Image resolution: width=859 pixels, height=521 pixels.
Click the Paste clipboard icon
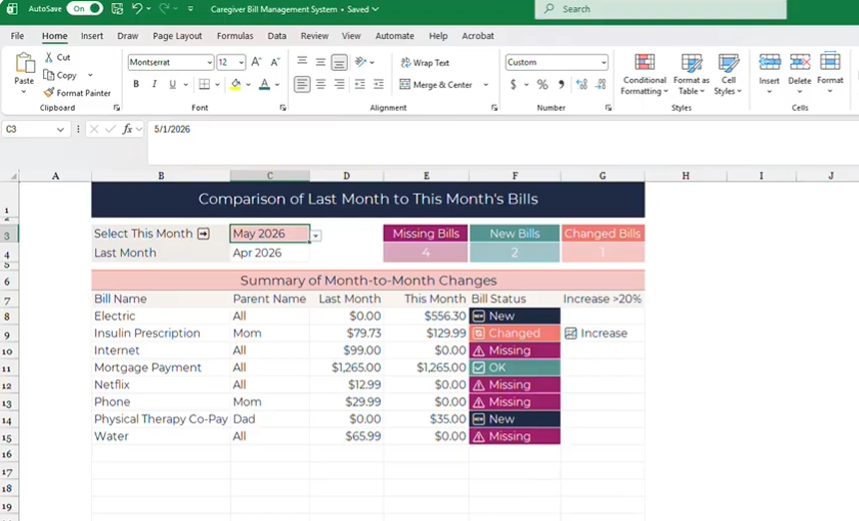[x=25, y=63]
